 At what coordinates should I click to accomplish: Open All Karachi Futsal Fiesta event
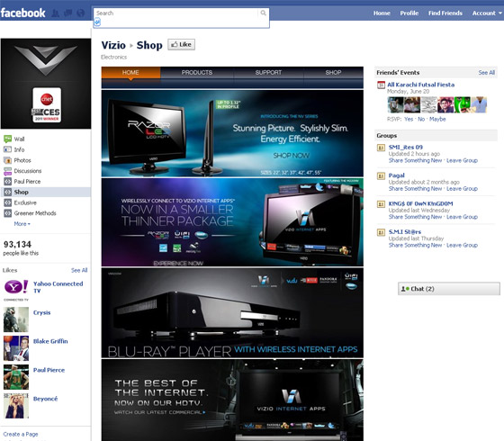pos(421,85)
